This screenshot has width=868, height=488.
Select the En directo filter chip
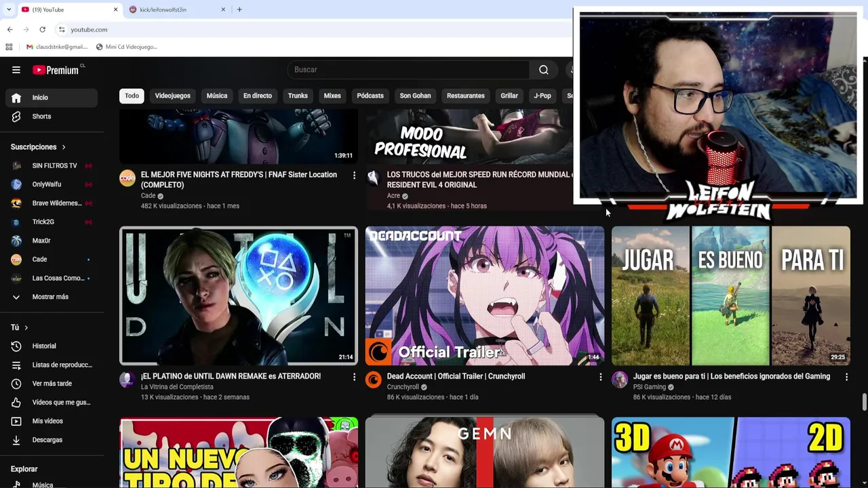[x=258, y=96]
